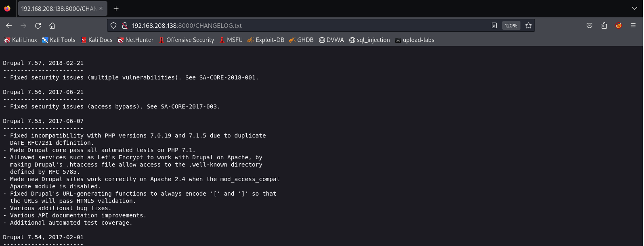Open the Firefox application menu
This screenshot has height=246, width=644.
tap(633, 25)
